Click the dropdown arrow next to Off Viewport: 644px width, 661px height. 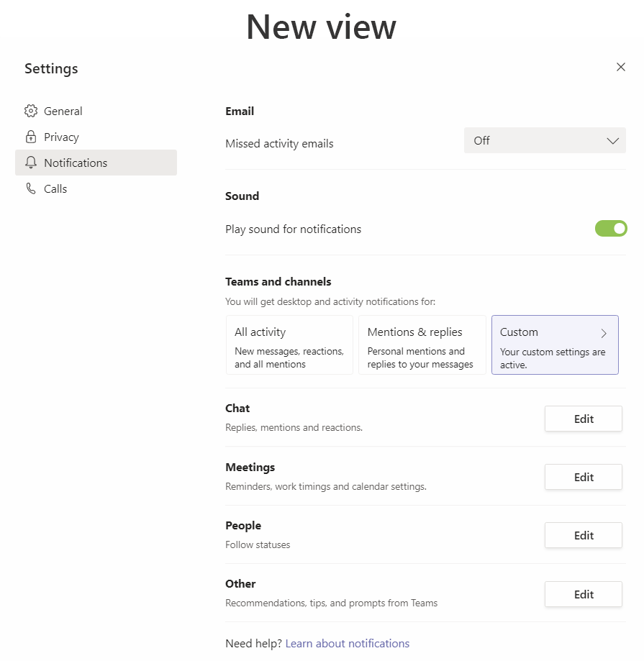(x=612, y=141)
